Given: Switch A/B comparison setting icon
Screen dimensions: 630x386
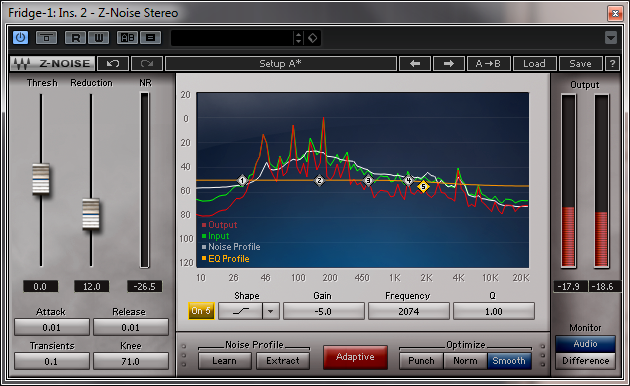Looking at the screenshot, I should pyautogui.click(x=127, y=38).
